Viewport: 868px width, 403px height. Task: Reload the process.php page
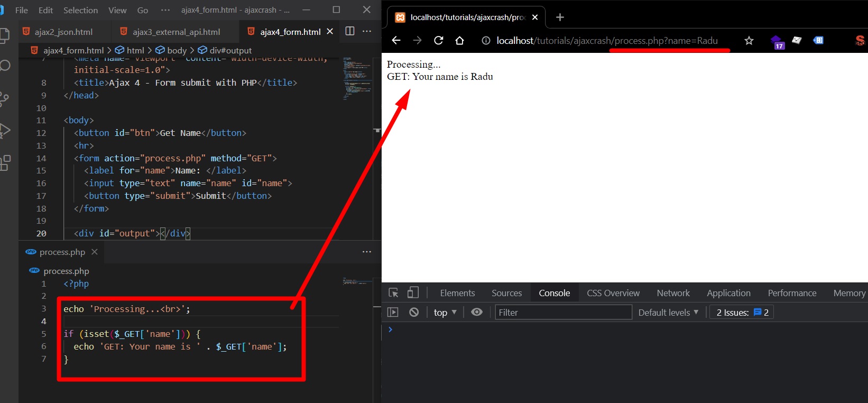[438, 40]
